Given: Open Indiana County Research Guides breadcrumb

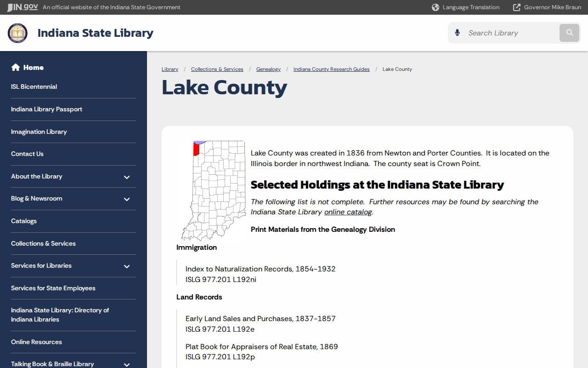Looking at the screenshot, I should click(x=332, y=69).
